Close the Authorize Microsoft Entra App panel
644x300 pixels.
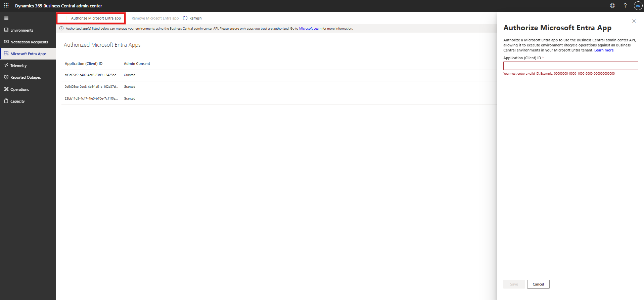click(x=634, y=21)
